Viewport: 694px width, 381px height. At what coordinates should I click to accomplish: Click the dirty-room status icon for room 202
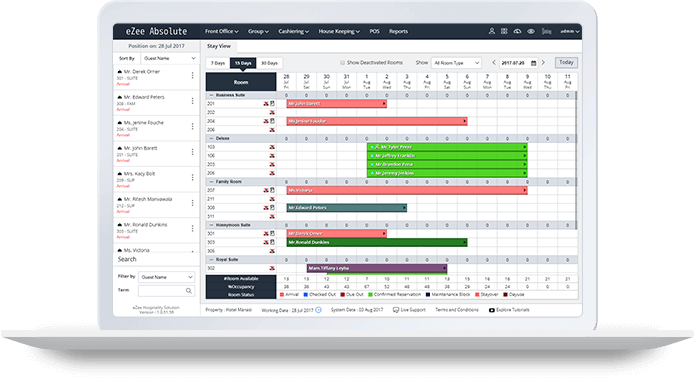click(272, 112)
